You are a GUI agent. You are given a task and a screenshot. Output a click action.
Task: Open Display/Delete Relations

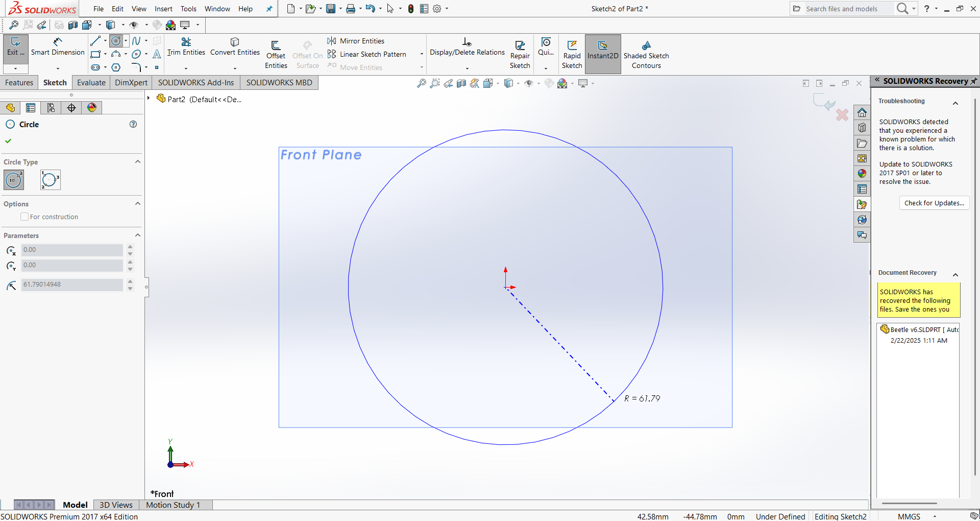point(467,46)
